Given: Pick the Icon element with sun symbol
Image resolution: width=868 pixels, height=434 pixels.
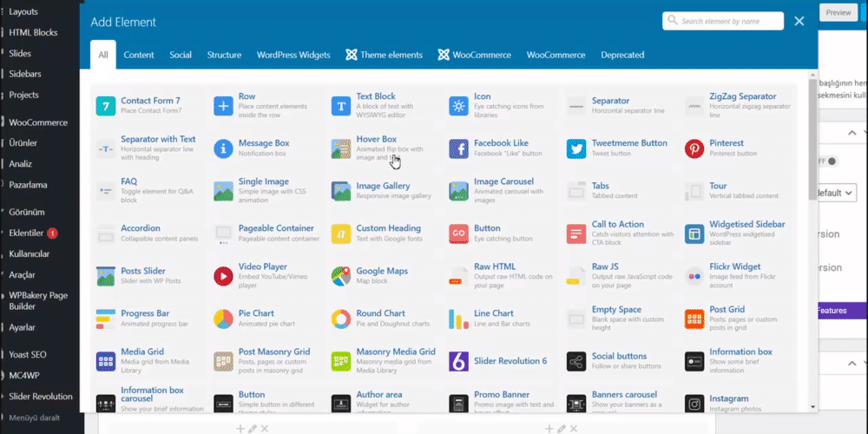Looking at the screenshot, I should [459, 106].
